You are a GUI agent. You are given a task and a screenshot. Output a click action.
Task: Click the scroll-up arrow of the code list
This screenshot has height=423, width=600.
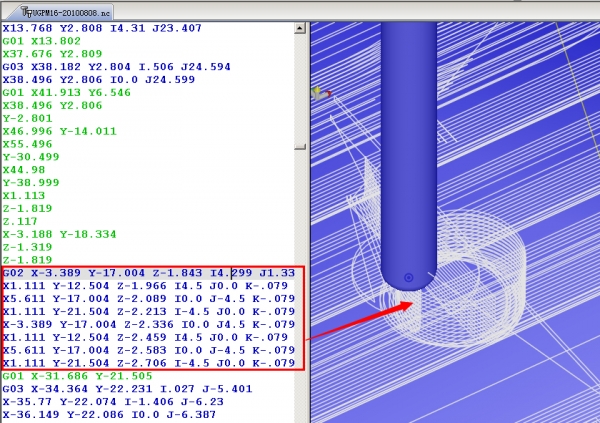pyautogui.click(x=300, y=28)
